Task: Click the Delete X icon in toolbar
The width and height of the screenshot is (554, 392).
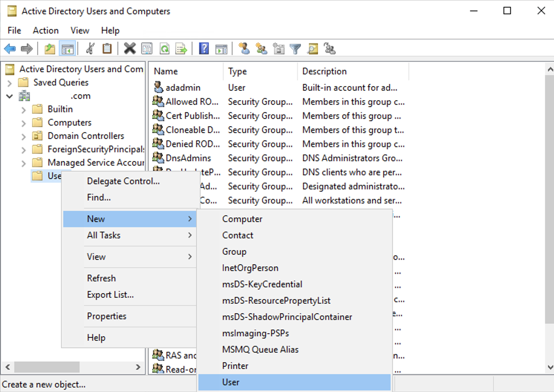Action: point(130,49)
